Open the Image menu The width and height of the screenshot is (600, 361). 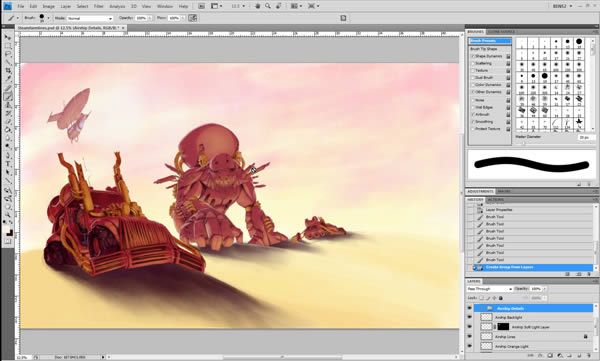pyautogui.click(x=48, y=7)
